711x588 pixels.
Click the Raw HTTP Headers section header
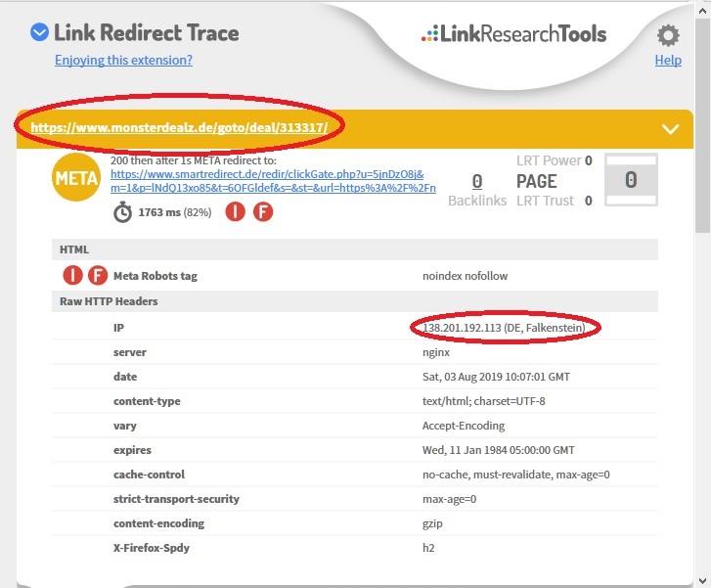coord(109,301)
